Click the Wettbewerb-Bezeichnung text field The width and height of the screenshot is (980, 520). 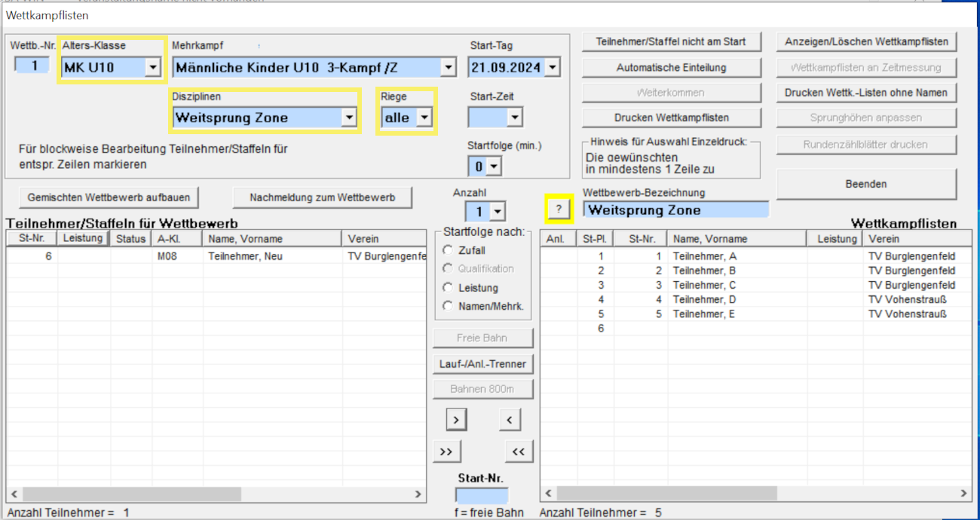coord(675,210)
